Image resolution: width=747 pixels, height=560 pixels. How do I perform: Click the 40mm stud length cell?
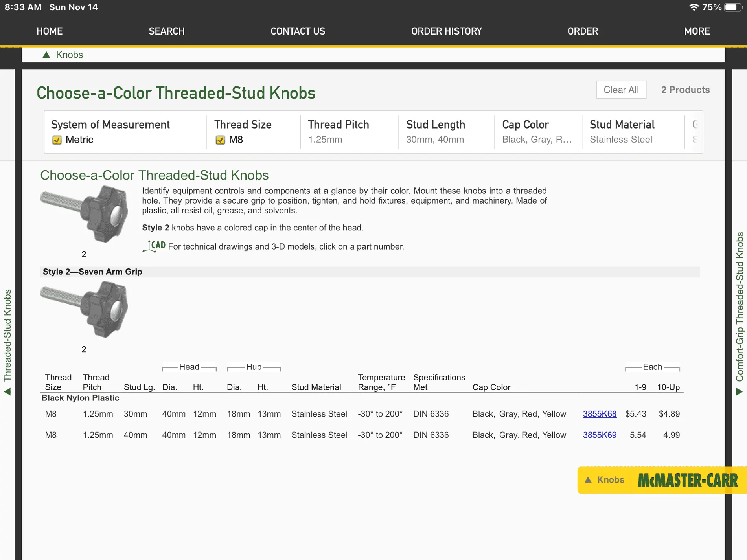pos(135,435)
